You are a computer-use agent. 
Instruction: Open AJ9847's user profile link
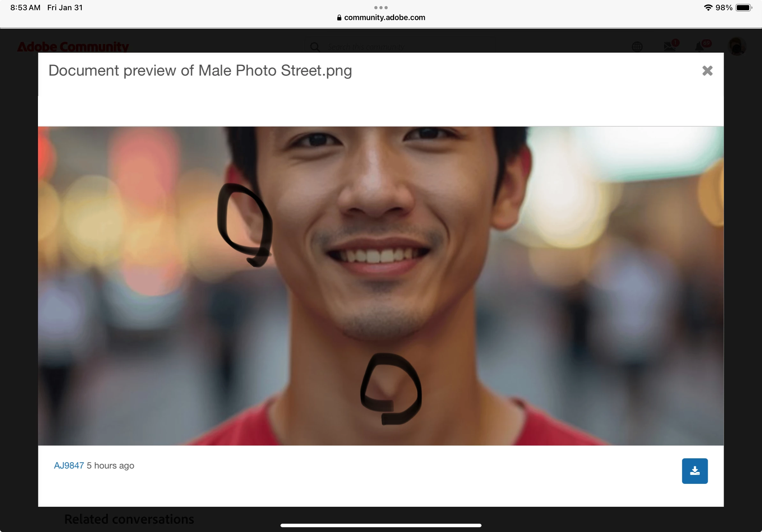69,465
